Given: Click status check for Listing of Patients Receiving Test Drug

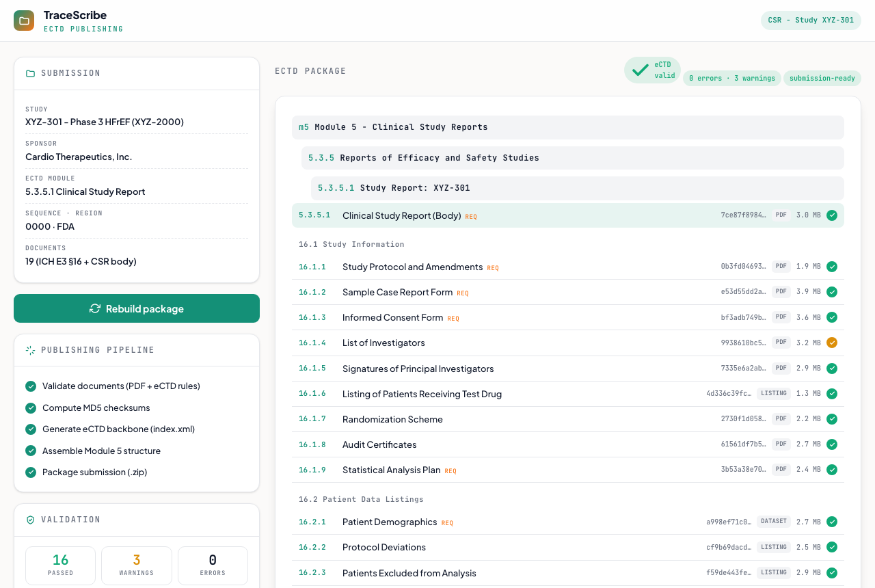Looking at the screenshot, I should click(x=832, y=394).
